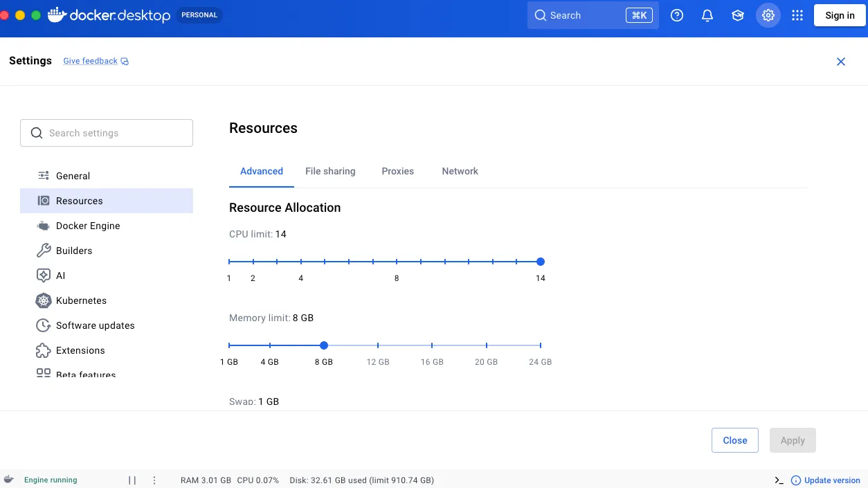Click the Builders wrench icon
The image size is (868, 488).
44,251
